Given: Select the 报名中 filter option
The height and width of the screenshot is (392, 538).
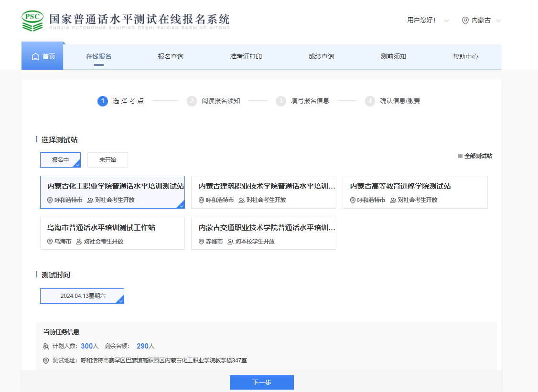Looking at the screenshot, I should (x=60, y=160).
